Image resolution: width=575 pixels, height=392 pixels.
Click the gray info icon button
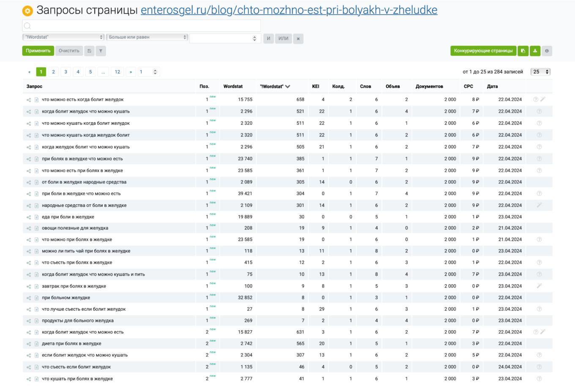click(x=547, y=51)
